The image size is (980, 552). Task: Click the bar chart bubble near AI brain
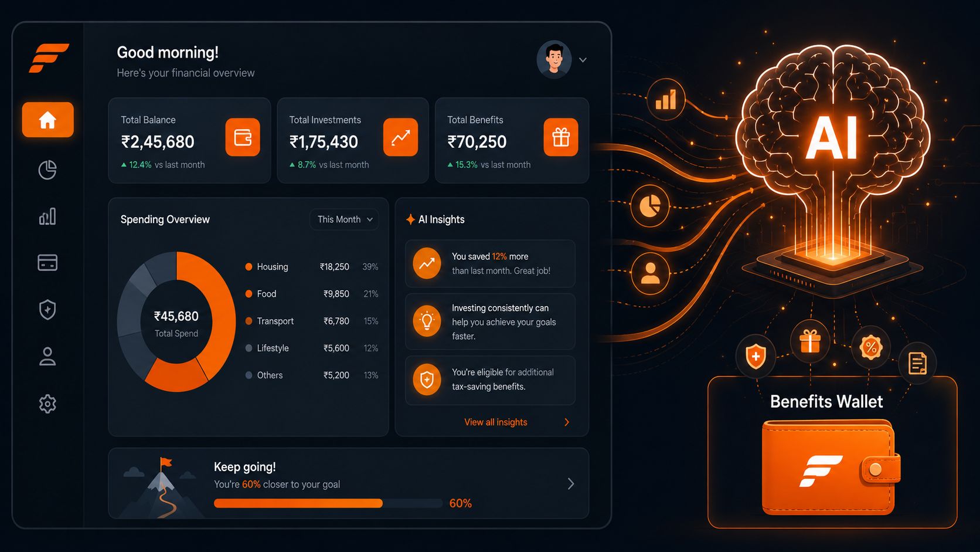[x=666, y=100]
